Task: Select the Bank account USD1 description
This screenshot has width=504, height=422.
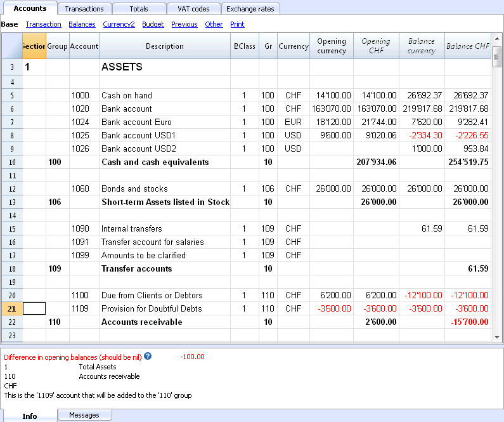Action: click(165, 135)
